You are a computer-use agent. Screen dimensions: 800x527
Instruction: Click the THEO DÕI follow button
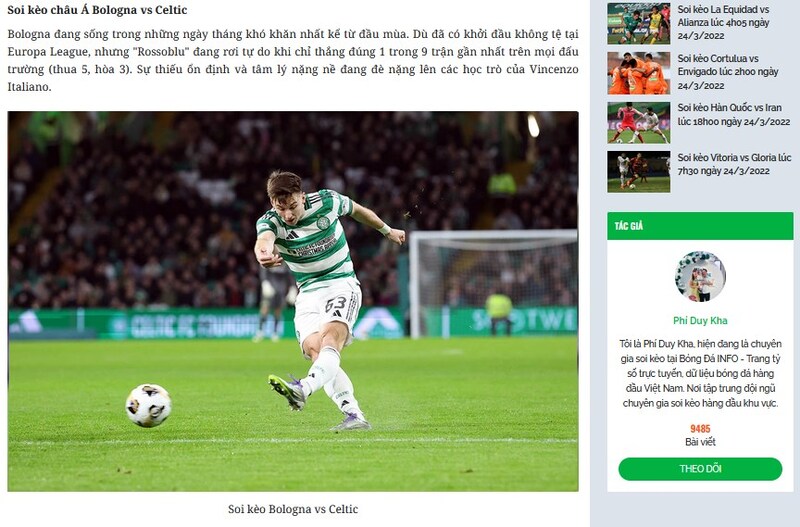tap(700, 469)
